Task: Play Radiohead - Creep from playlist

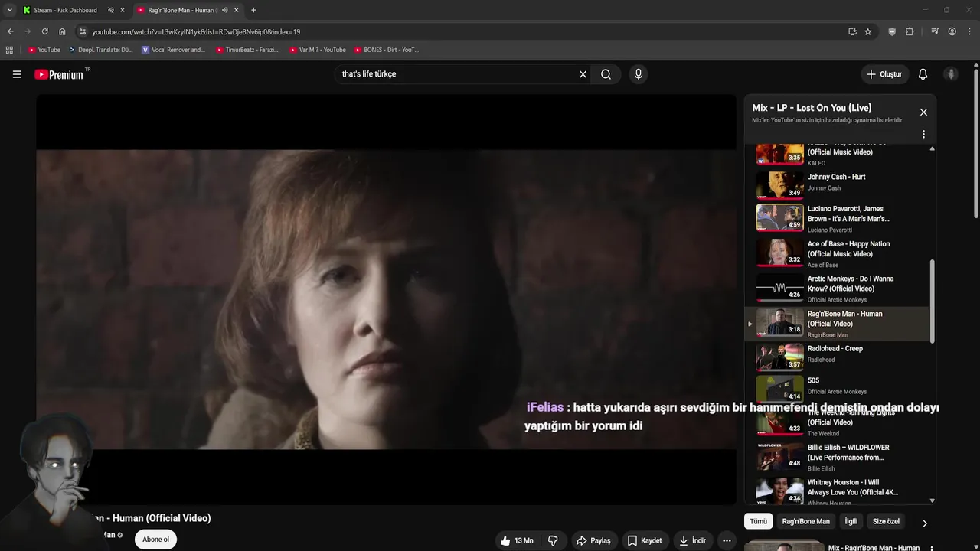Action: click(x=838, y=357)
